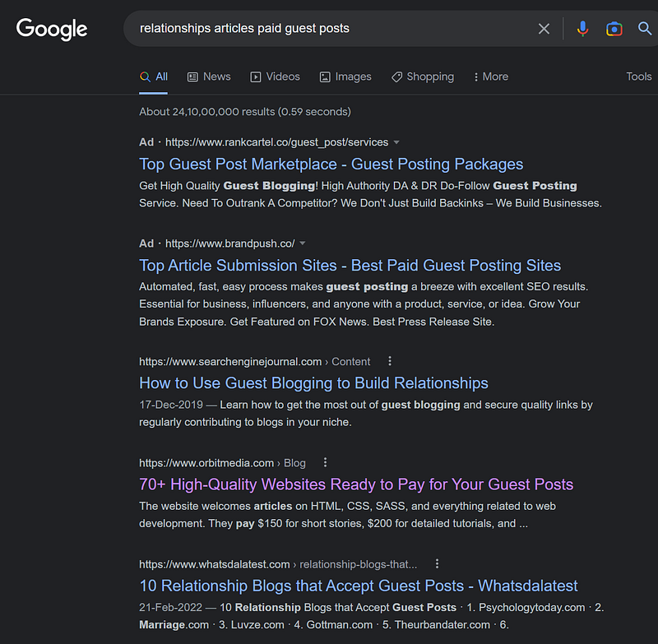Open Top Article Submission Sites ad link
The image size is (658, 644).
click(x=350, y=266)
